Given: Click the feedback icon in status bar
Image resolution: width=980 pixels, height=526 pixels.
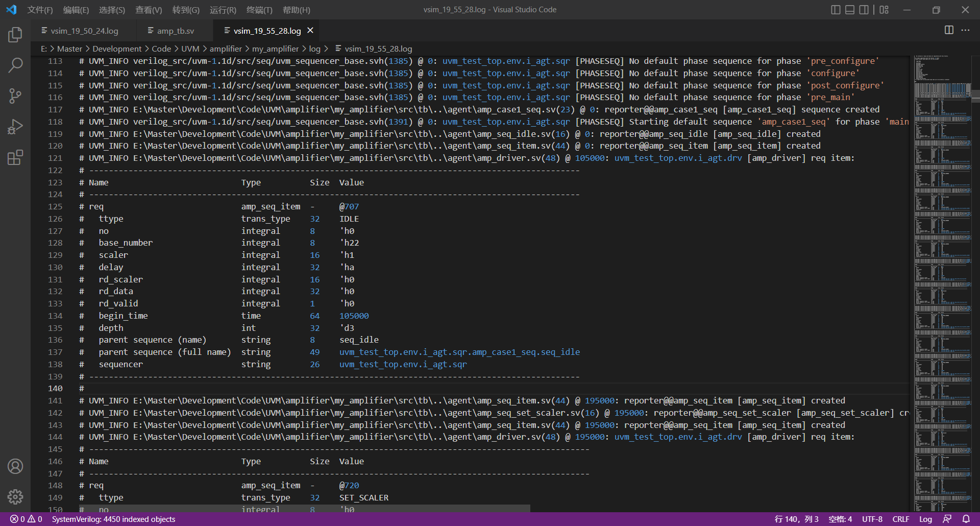Looking at the screenshot, I should (947, 519).
